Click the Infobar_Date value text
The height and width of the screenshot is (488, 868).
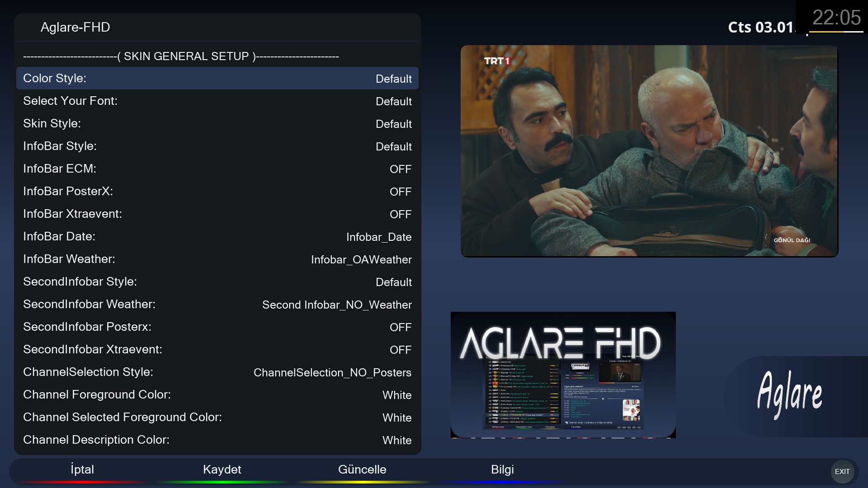379,237
